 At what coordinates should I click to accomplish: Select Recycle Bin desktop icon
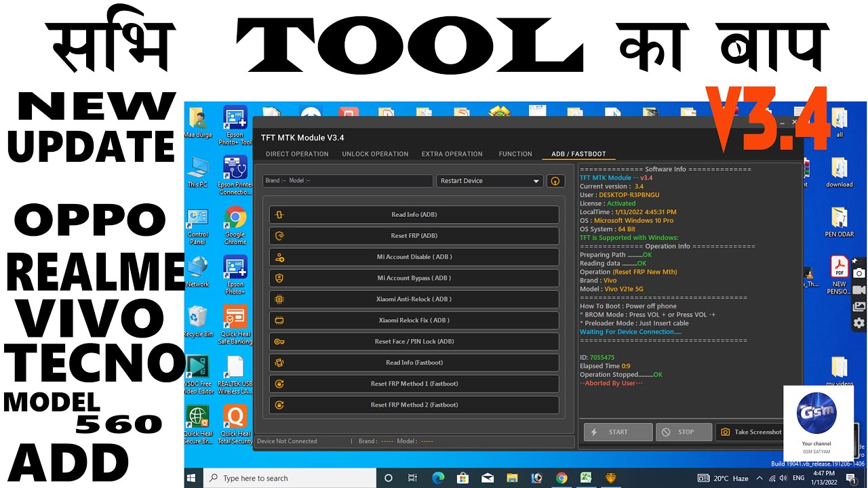(198, 321)
